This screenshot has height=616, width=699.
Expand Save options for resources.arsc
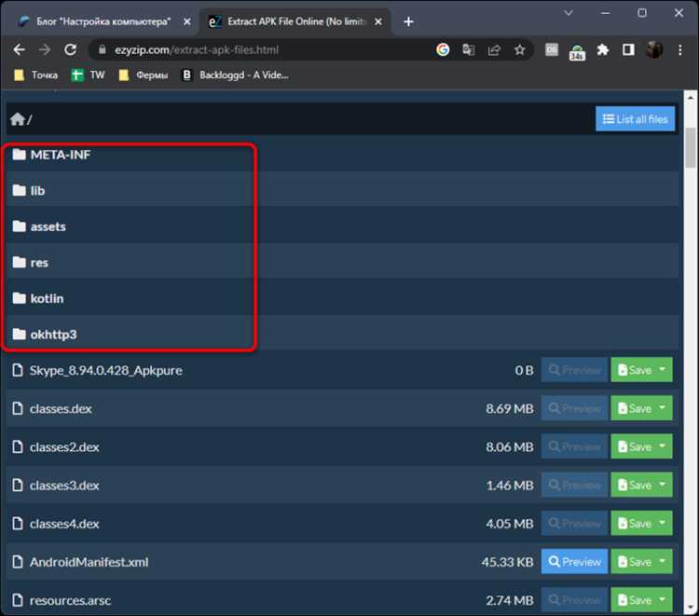[663, 600]
